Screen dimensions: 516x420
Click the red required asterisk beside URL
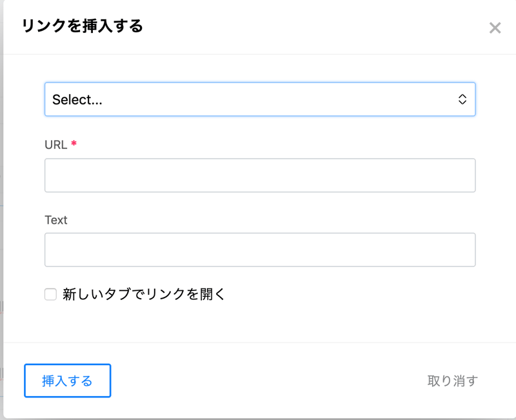pos(74,144)
